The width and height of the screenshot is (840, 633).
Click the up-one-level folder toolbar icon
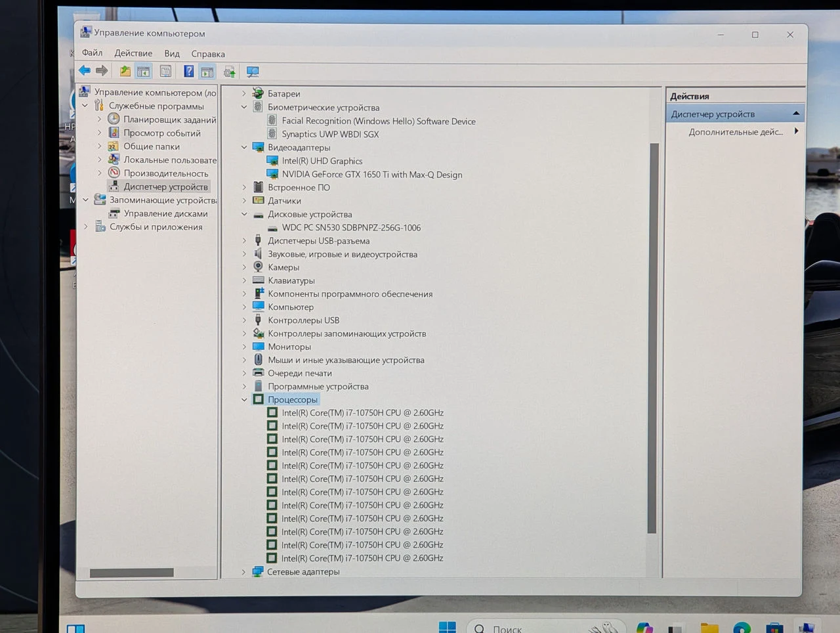[125, 71]
